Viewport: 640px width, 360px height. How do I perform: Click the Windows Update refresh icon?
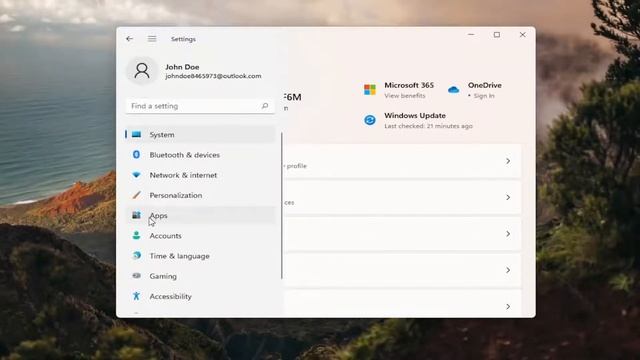click(370, 120)
